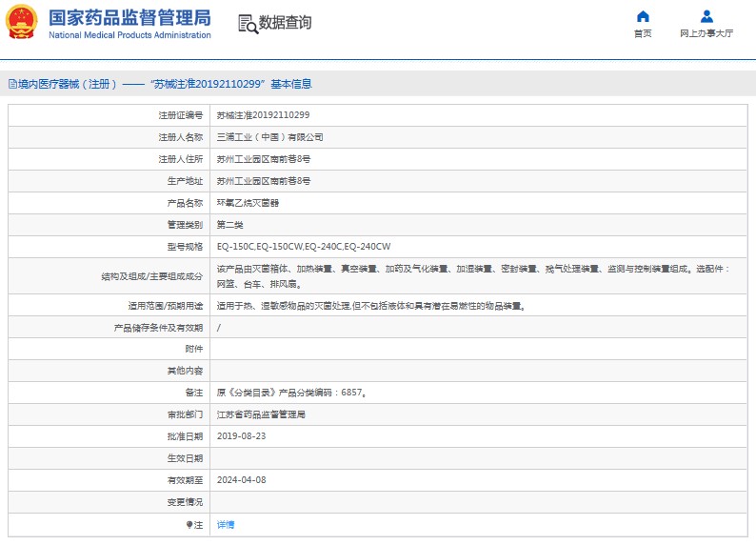Image resolution: width=756 pixels, height=545 pixels.
Task: Select the page heading 苏械注准20192110299 基本信息
Action: point(232,84)
